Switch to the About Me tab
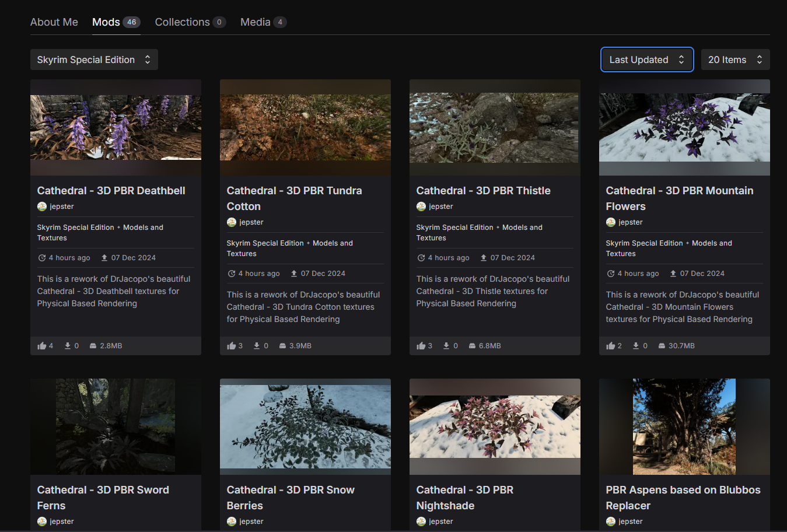The image size is (787, 532). (54, 22)
